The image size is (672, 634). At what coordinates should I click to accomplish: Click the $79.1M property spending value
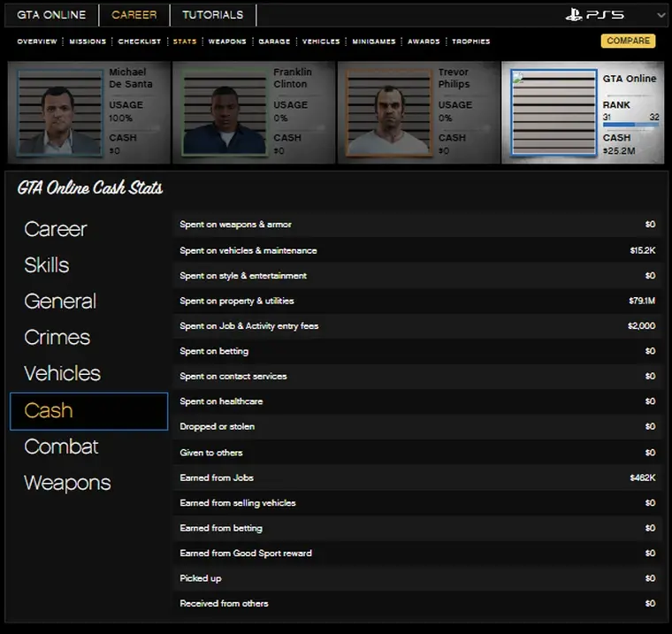(642, 301)
